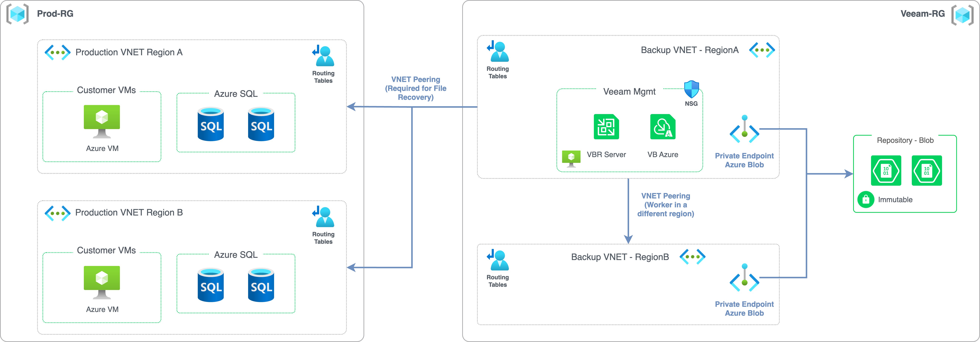The image size is (980, 342).
Task: Select the Azure VM icon in Region B
Action: [x=102, y=283]
